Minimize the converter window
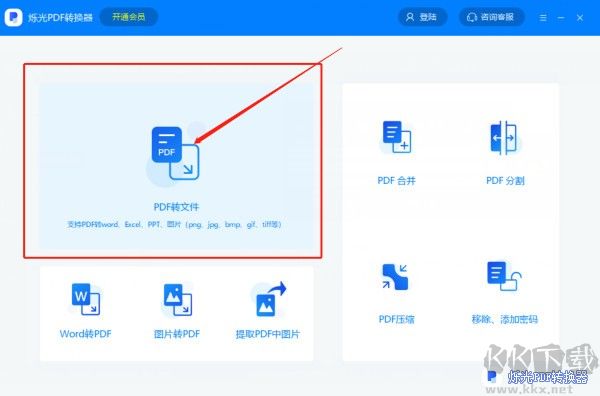Screen dimensions: 600x396 561,18
